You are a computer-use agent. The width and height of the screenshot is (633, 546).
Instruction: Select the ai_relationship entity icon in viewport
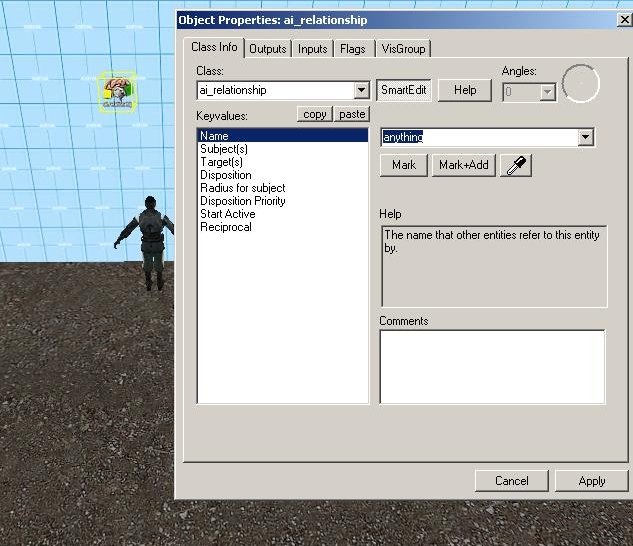click(117, 92)
